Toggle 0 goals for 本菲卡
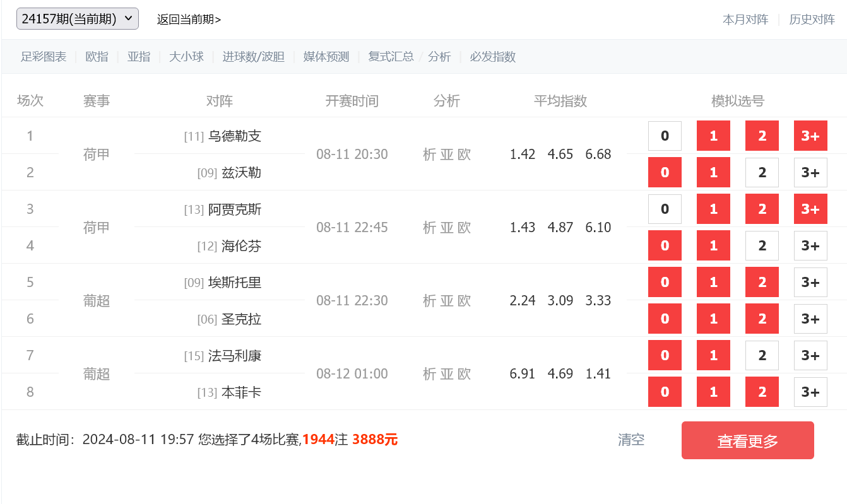The width and height of the screenshot is (847, 504). click(665, 392)
